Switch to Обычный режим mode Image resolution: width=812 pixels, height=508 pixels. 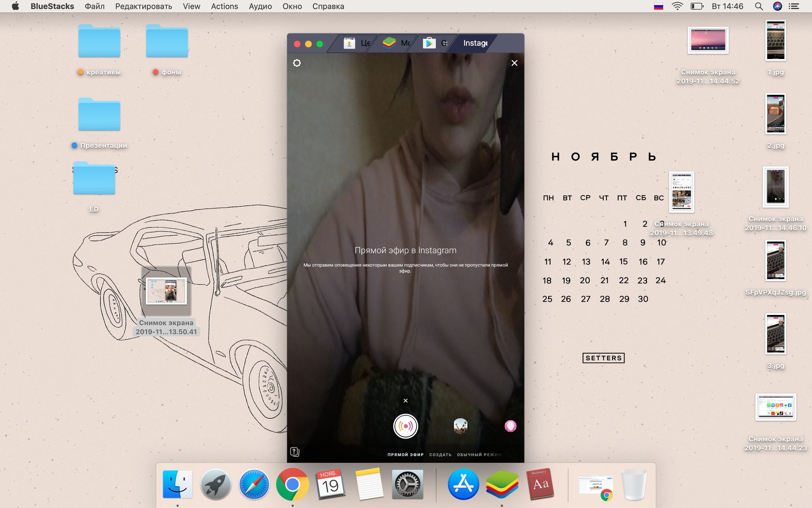tap(478, 455)
